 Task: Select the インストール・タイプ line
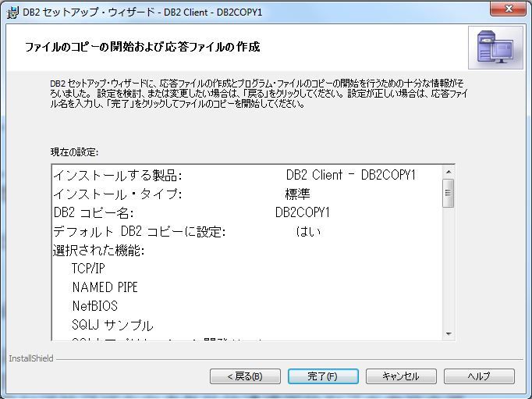point(182,194)
